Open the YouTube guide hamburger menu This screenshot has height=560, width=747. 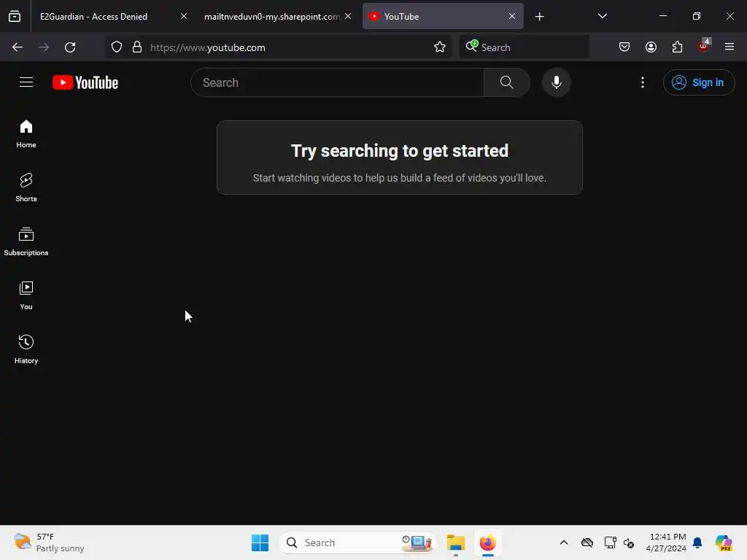[x=26, y=82]
